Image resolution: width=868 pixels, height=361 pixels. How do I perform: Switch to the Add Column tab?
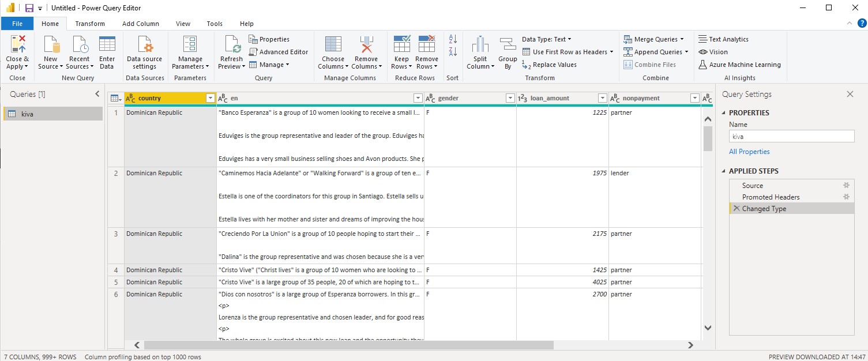141,24
